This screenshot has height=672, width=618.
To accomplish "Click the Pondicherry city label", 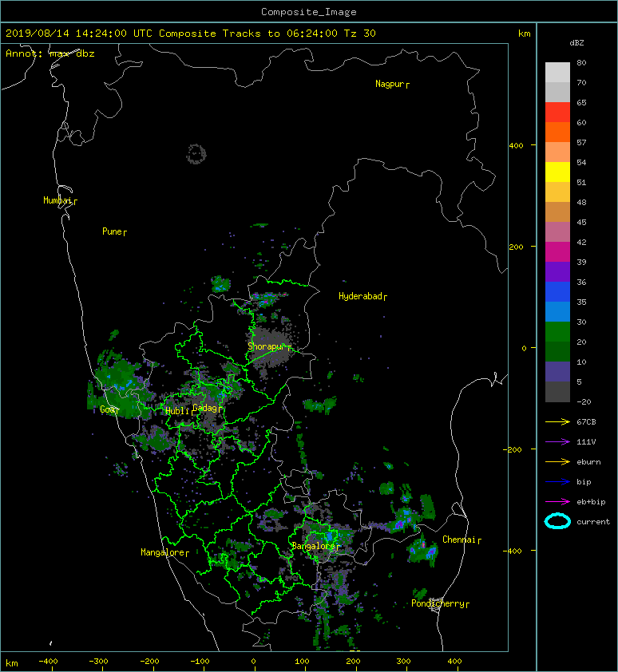I will [441, 603].
